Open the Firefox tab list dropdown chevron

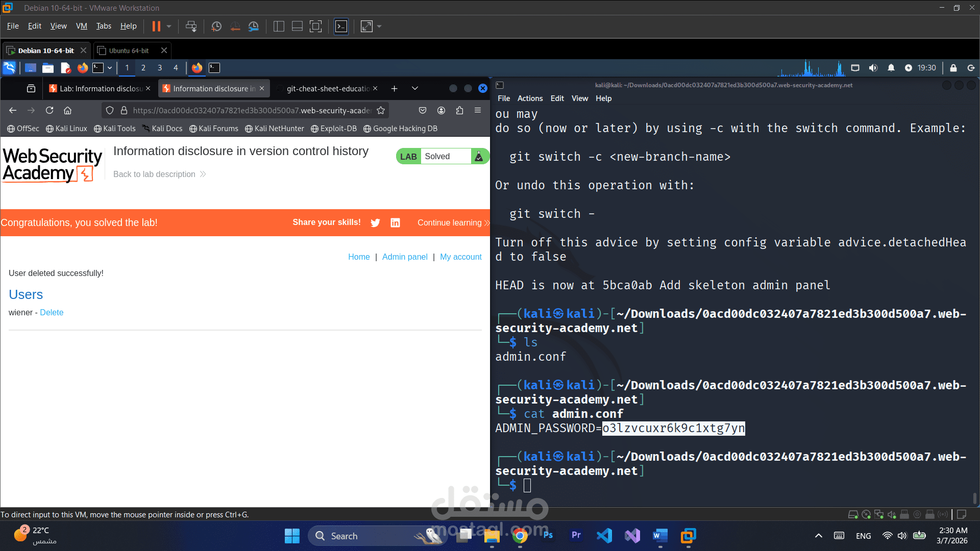[414, 88]
